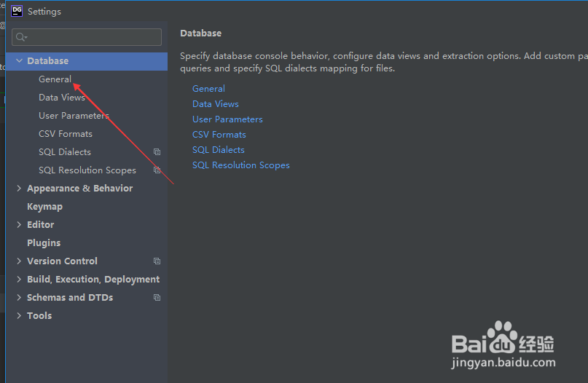The height and width of the screenshot is (383, 588).
Task: Collapse the Database tree section
Action: click(x=19, y=61)
